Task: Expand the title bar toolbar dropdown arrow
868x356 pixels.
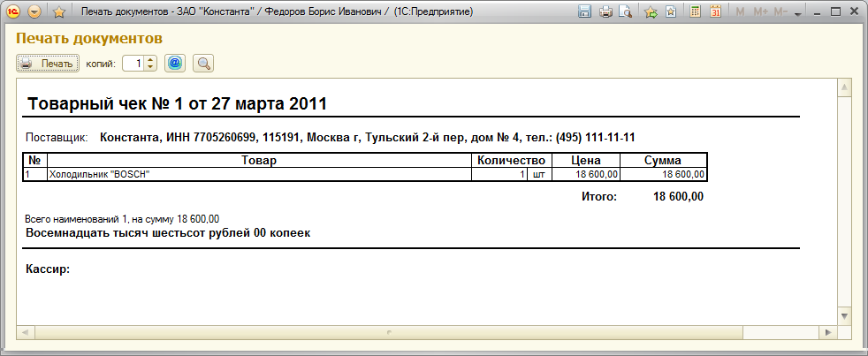Action: point(797,13)
